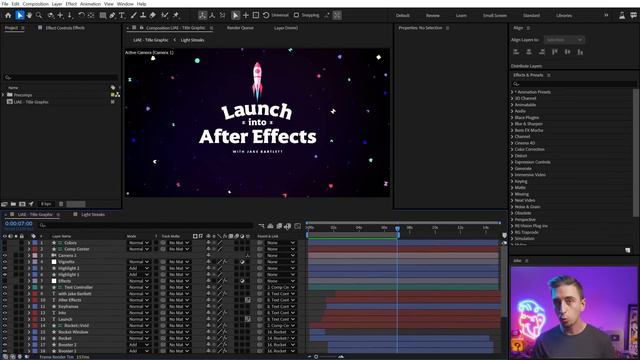Open parent dropdown for Rocket layer
The width and height of the screenshot is (640, 360).
pos(281,338)
